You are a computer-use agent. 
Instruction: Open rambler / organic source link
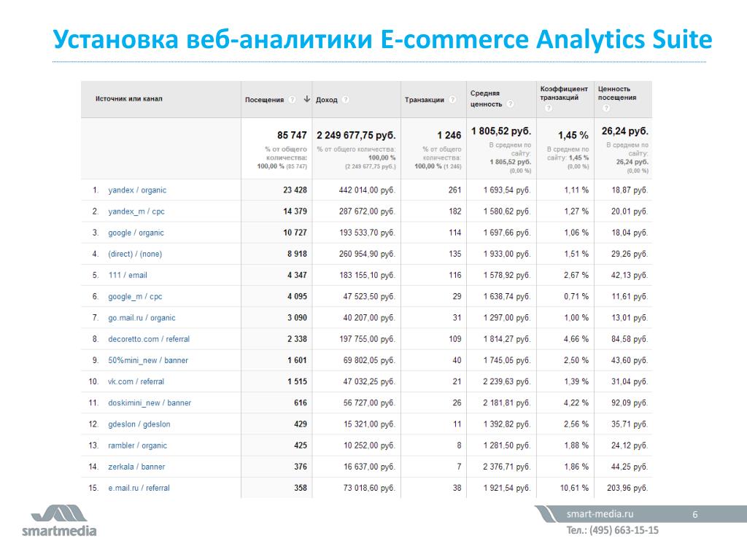137,446
